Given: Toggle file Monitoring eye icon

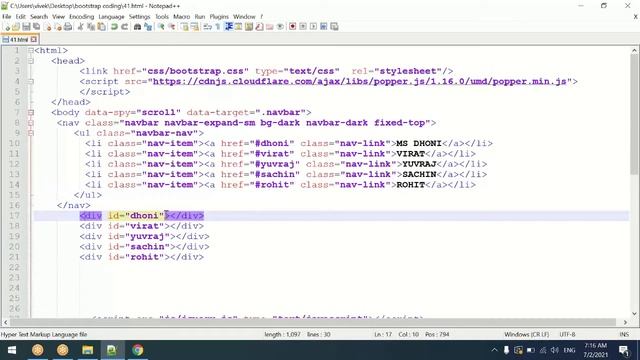Looking at the screenshot, I should (280, 27).
